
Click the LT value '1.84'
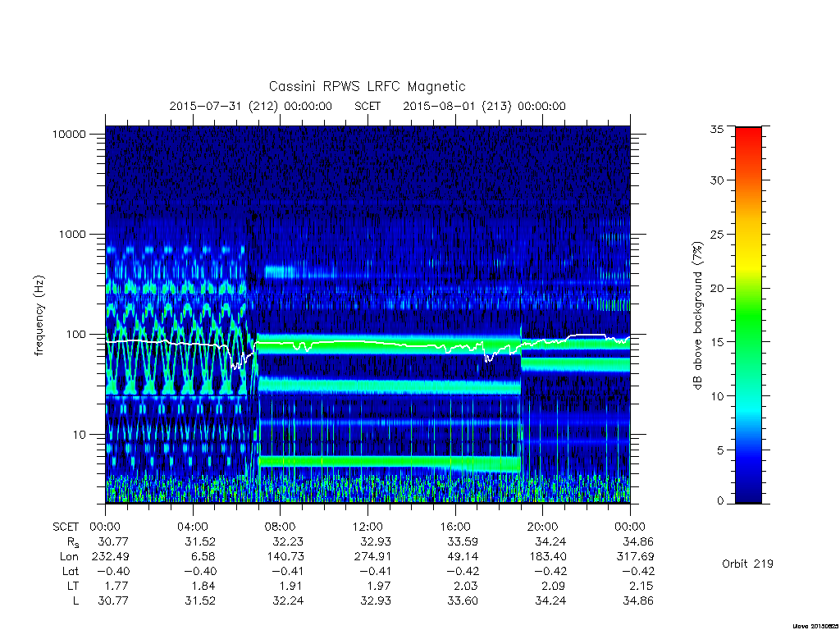pos(204,586)
